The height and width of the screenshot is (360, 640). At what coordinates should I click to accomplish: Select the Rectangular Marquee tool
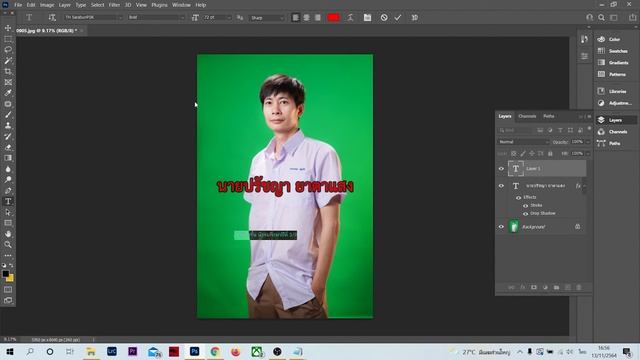(x=8, y=39)
